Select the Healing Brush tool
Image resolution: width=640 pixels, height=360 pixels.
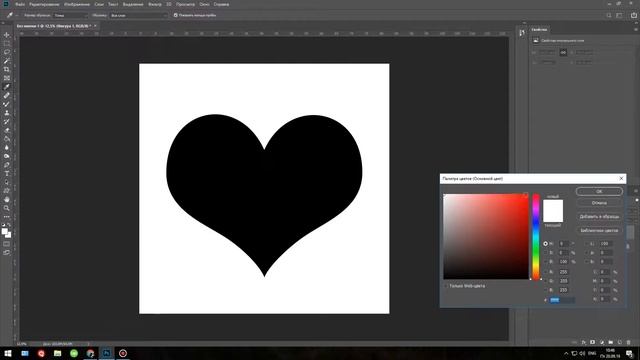point(7,96)
